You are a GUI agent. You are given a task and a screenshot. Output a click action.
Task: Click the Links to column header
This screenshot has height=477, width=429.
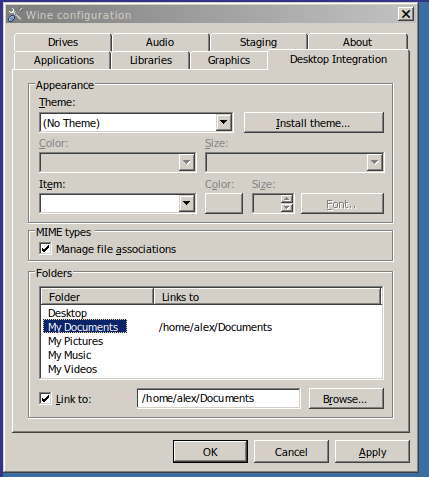click(x=267, y=296)
